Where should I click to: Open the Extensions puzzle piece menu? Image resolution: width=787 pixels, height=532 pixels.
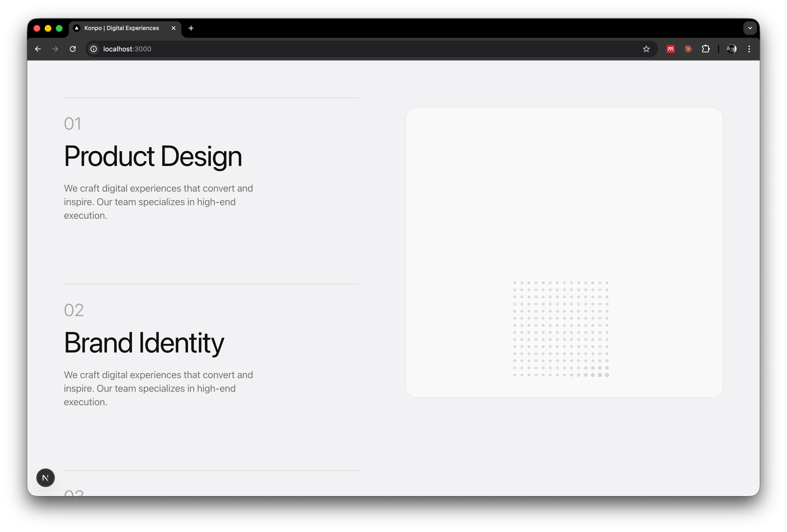coord(706,49)
